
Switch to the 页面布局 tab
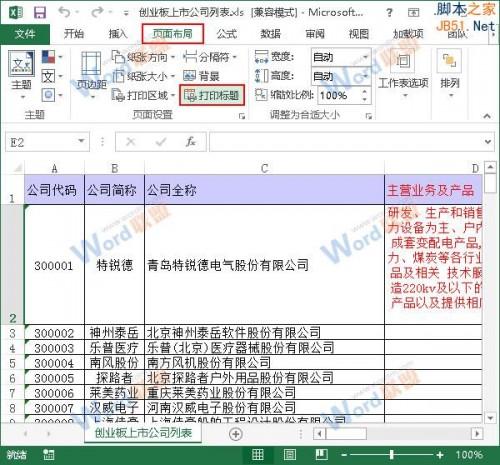pos(173,34)
